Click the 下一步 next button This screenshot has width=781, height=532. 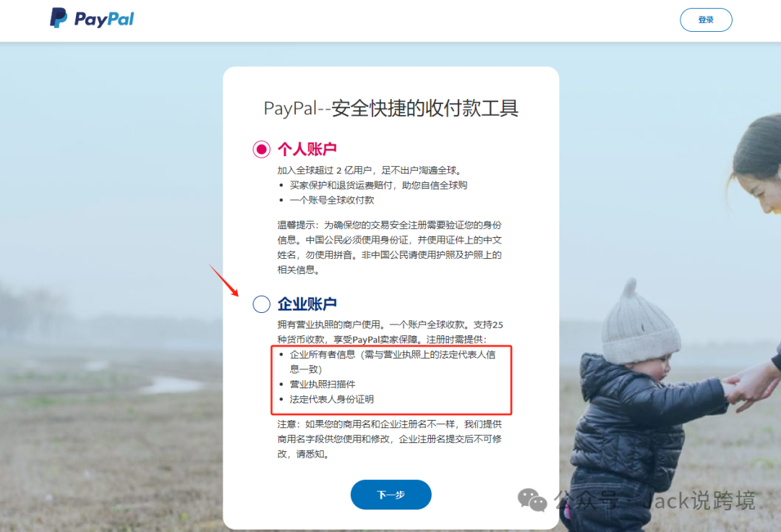391,494
